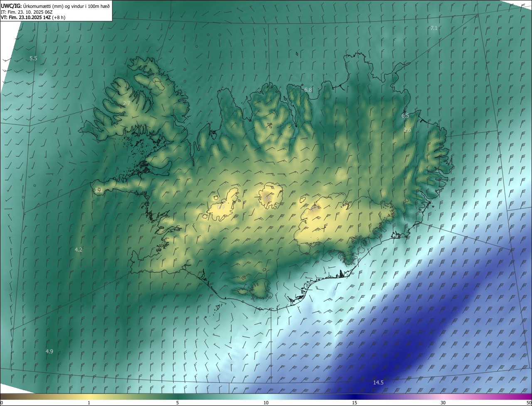
Task: Click the 5.5 value label on the map
Action: click(x=33, y=59)
